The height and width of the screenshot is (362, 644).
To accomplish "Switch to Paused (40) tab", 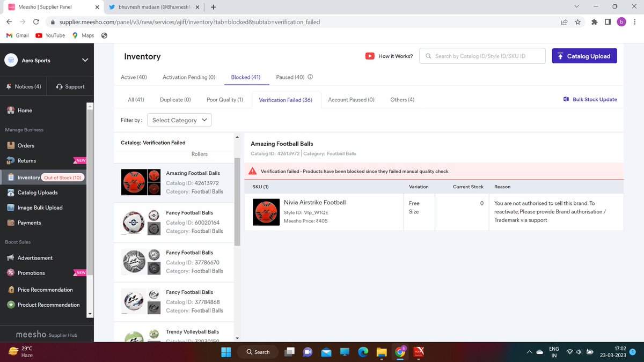I will tap(290, 77).
